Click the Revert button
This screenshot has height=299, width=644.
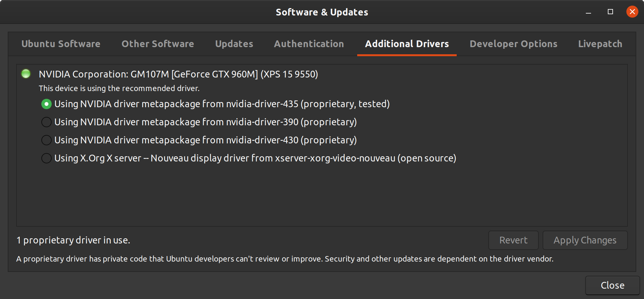(513, 240)
